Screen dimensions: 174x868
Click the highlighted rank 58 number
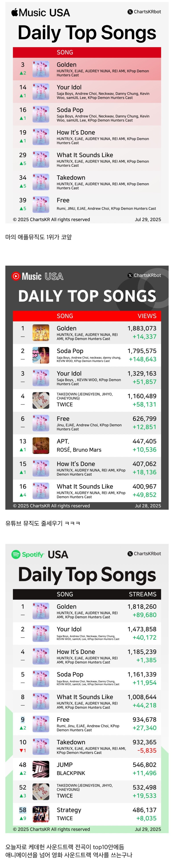pyautogui.click(x=23, y=810)
